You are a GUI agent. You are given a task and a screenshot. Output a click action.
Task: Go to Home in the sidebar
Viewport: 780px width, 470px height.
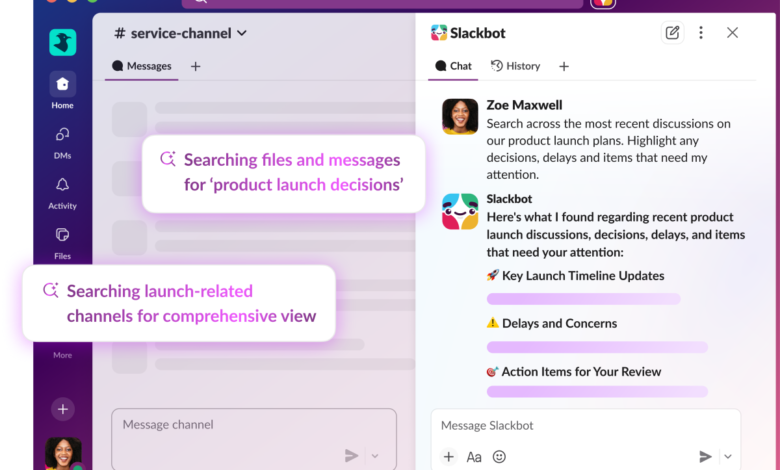tap(63, 91)
